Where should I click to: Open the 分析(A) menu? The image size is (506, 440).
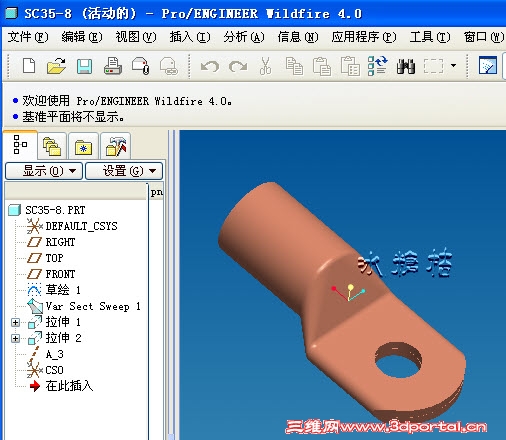point(244,37)
